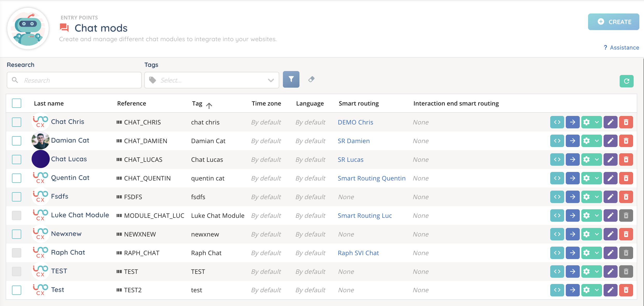Open the Smart Routing Quentin link
The height and width of the screenshot is (306, 644).
371,178
